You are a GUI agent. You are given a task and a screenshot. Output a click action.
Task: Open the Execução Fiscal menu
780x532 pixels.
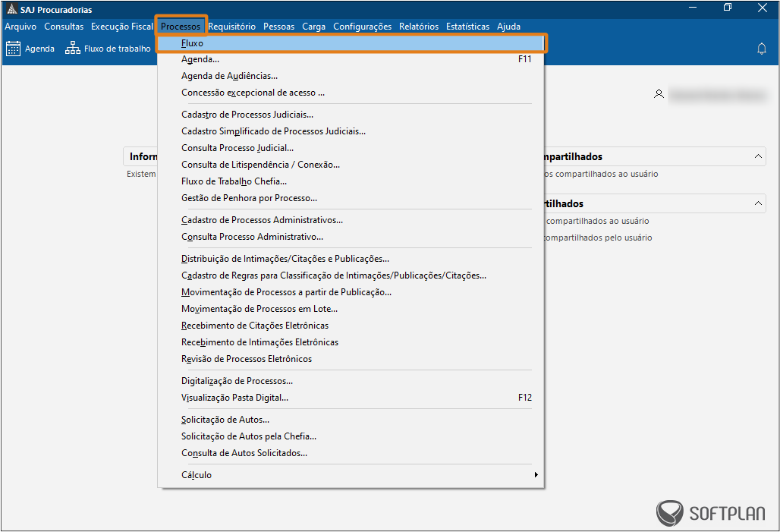coord(122,27)
